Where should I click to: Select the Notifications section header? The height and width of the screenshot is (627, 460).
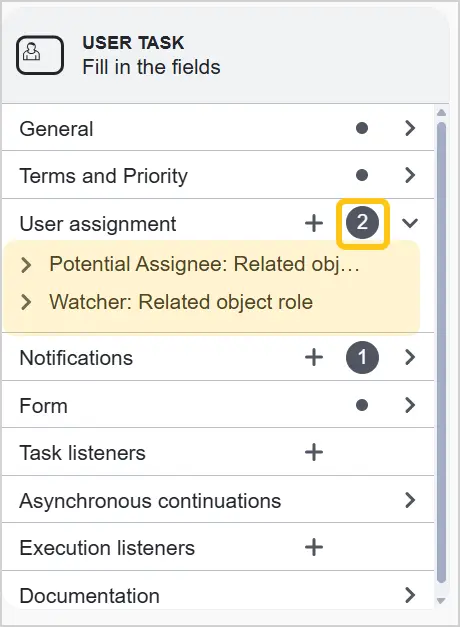tap(218, 357)
